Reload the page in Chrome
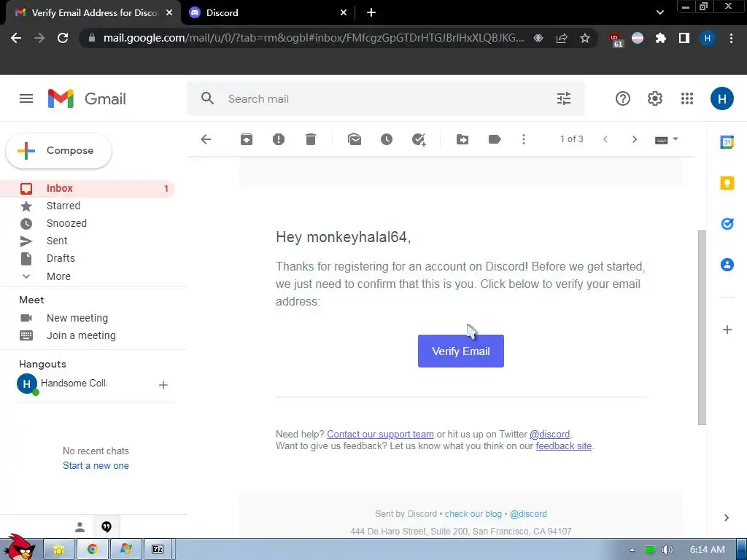This screenshot has width=747, height=560. (63, 38)
